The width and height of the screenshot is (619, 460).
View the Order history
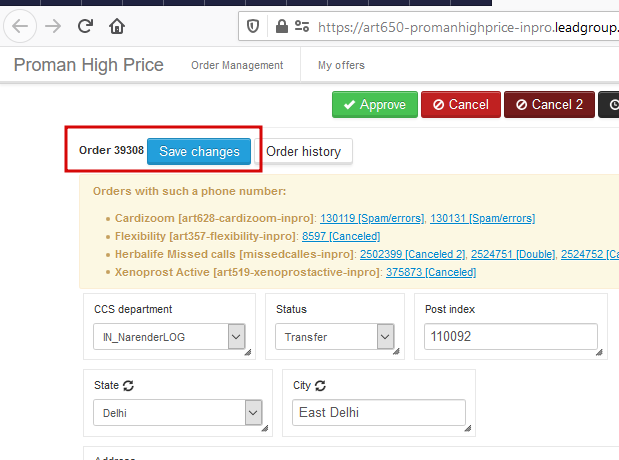click(x=304, y=151)
